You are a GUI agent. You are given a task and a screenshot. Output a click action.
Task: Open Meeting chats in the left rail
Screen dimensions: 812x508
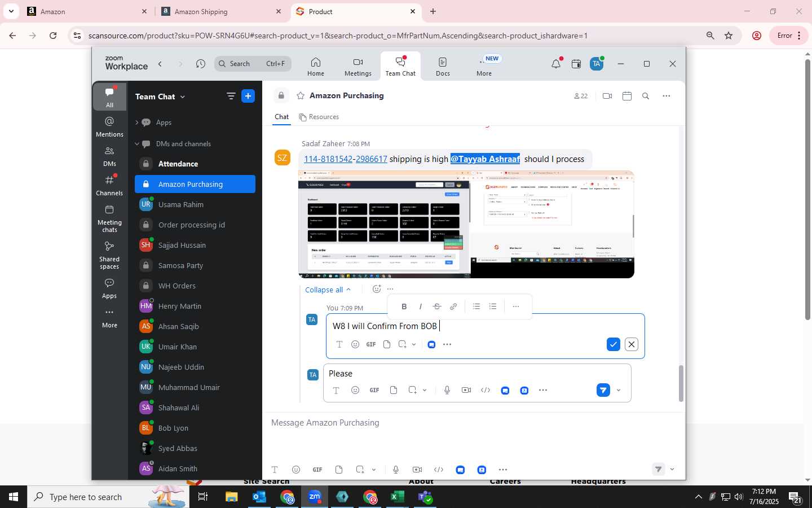pyautogui.click(x=109, y=219)
